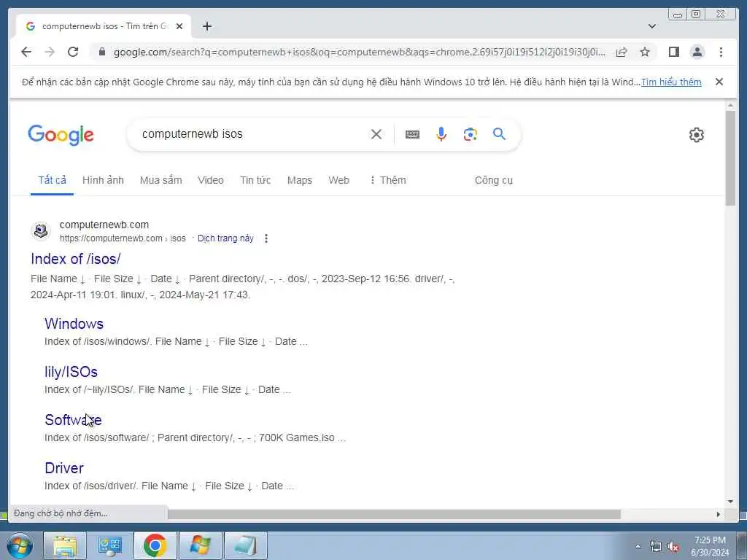Open the notepad-like taskbar app
This screenshot has height=560, width=747.
point(245,545)
